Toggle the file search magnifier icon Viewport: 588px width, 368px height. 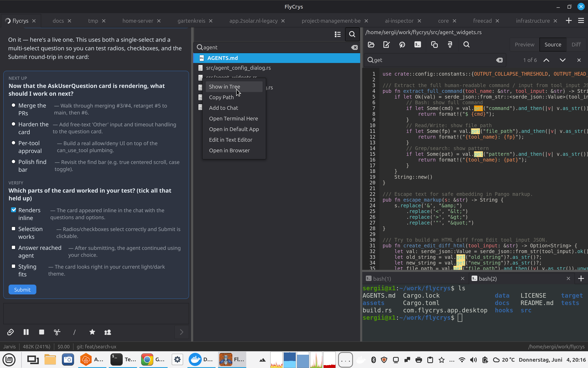(352, 34)
